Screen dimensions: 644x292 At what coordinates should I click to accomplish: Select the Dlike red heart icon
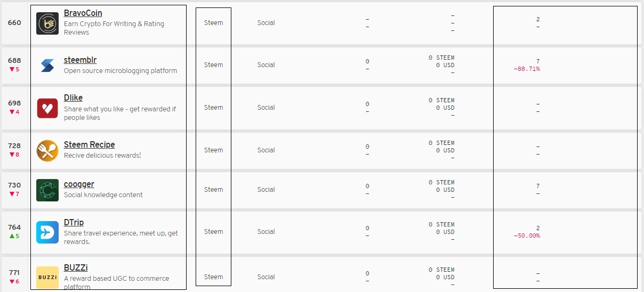(47, 108)
